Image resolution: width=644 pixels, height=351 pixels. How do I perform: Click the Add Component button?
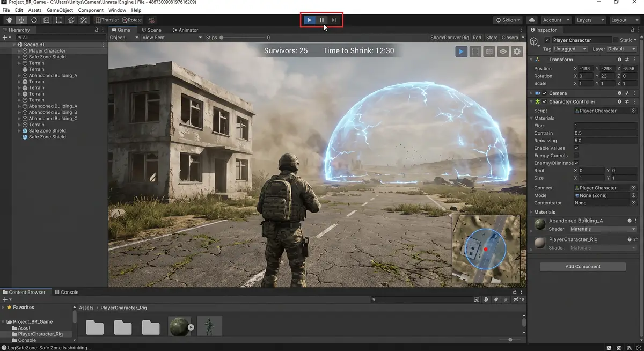[583, 267]
